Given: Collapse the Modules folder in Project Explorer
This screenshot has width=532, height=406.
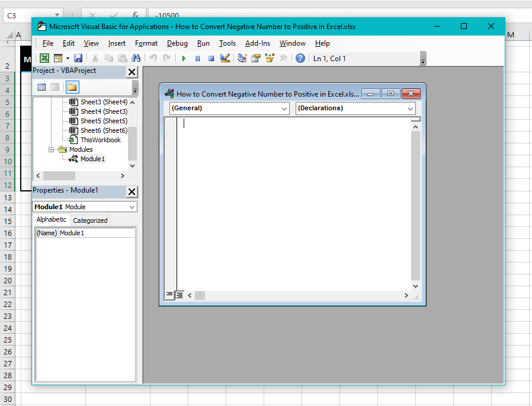Looking at the screenshot, I should (51, 149).
